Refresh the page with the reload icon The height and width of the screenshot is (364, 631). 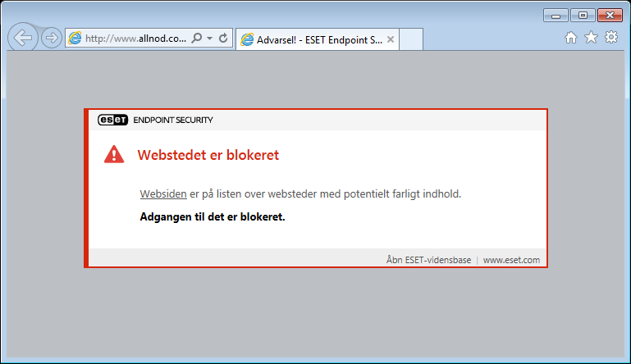[x=223, y=38]
